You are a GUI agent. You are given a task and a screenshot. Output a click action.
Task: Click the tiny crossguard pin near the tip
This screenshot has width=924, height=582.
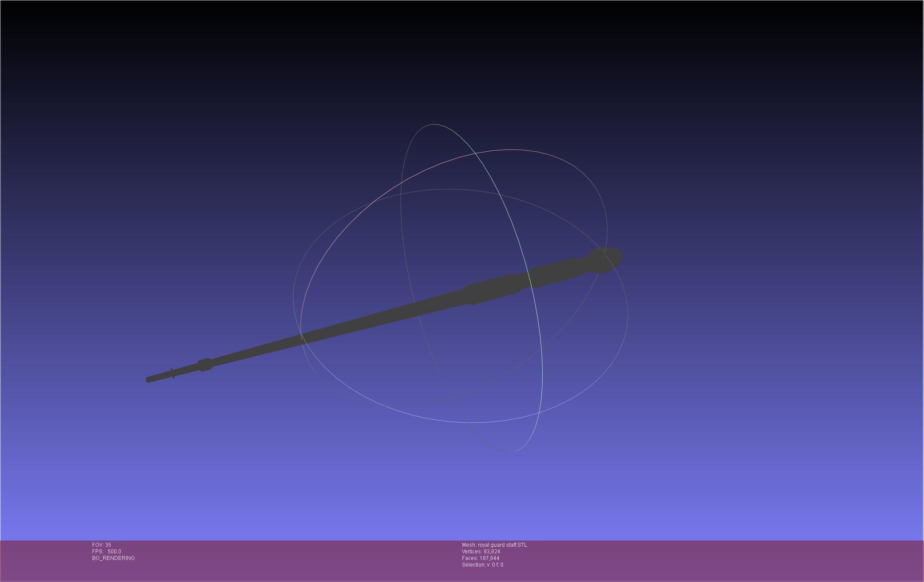(172, 373)
